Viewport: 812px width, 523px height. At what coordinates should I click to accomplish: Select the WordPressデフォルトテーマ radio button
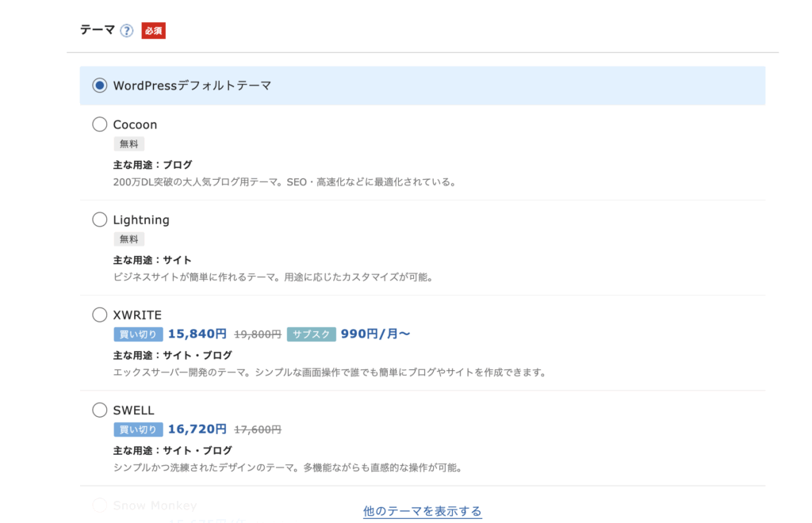100,86
